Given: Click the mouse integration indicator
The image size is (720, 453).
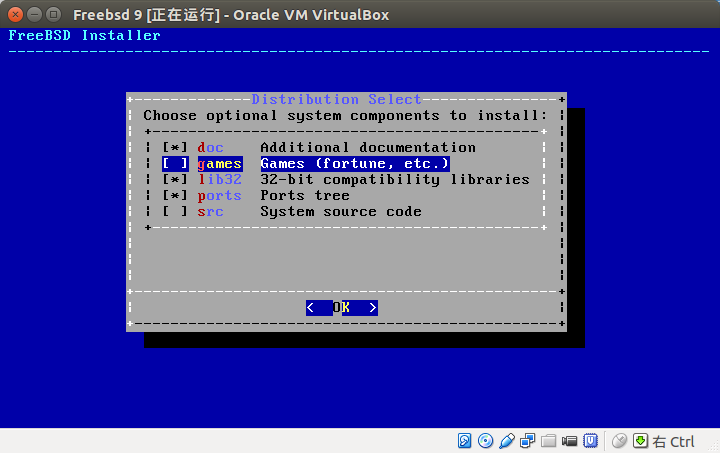Looking at the screenshot, I should (x=619, y=441).
